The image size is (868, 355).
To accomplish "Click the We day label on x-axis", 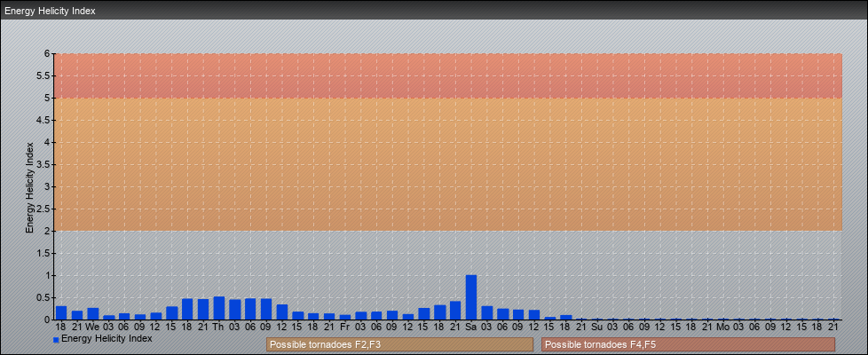I will (x=92, y=327).
